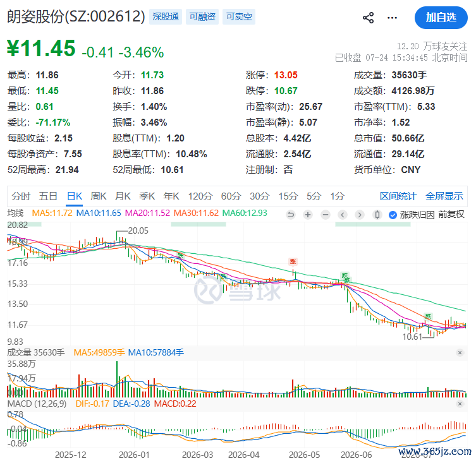The height and width of the screenshot is (461, 476).
Task: Click the MACD (12,26,9) indicator label
Action: coord(37,404)
